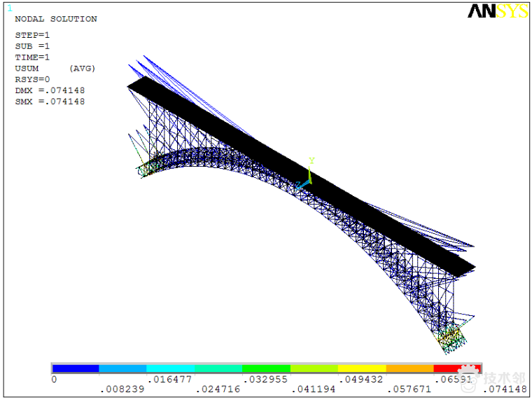Click the STEP=1 label
The image size is (532, 400).
(32, 35)
